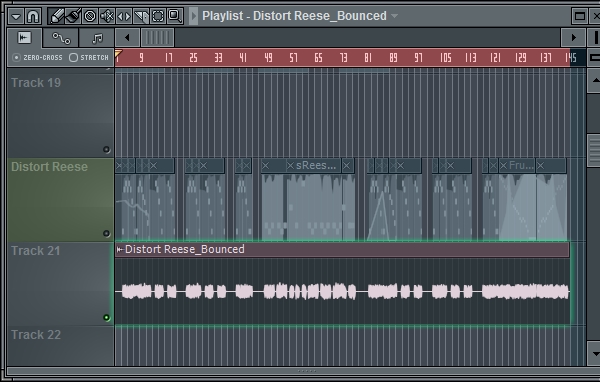Switch to the Audio clips tab

tap(24, 38)
